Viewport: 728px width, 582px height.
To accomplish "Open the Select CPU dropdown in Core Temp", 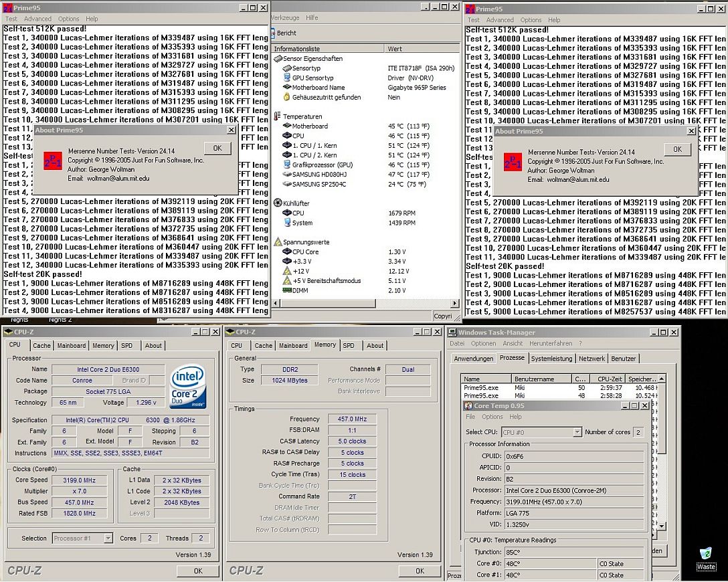I will click(x=577, y=432).
